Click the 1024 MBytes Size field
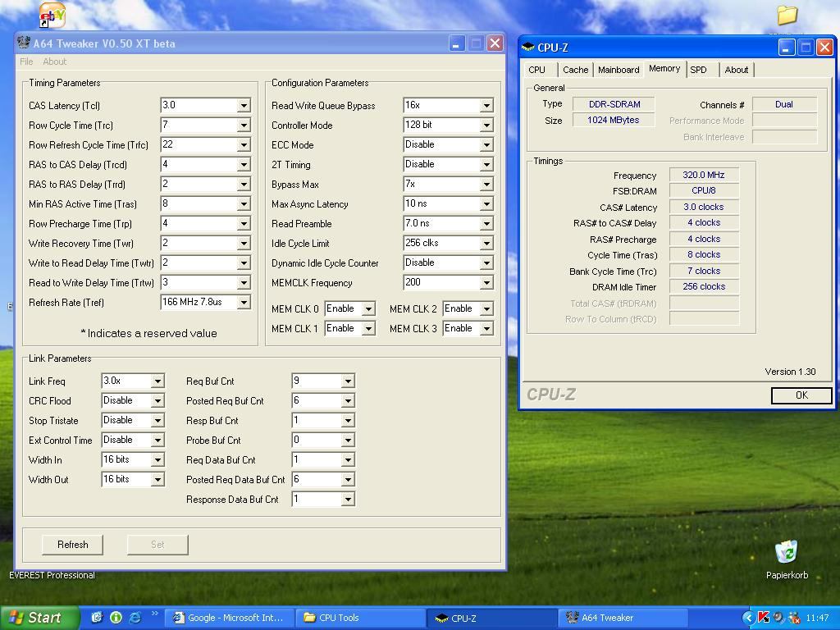The height and width of the screenshot is (630, 840). [x=614, y=120]
